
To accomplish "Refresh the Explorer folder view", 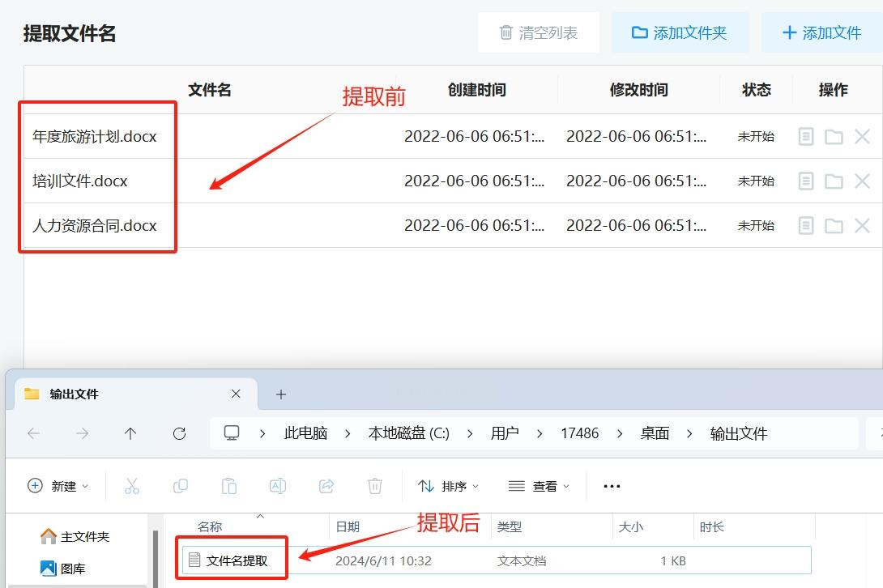I will click(179, 433).
